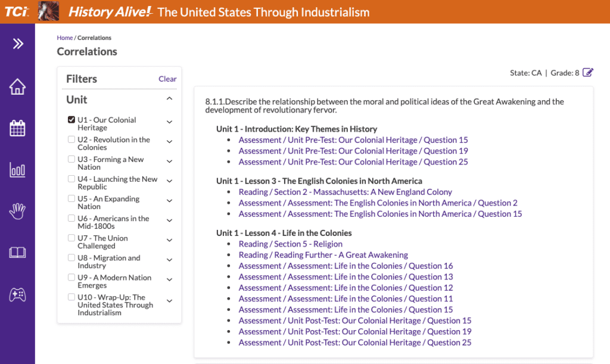Check U3 - Forming a New Nation
This screenshot has height=364, width=610.
(71, 159)
